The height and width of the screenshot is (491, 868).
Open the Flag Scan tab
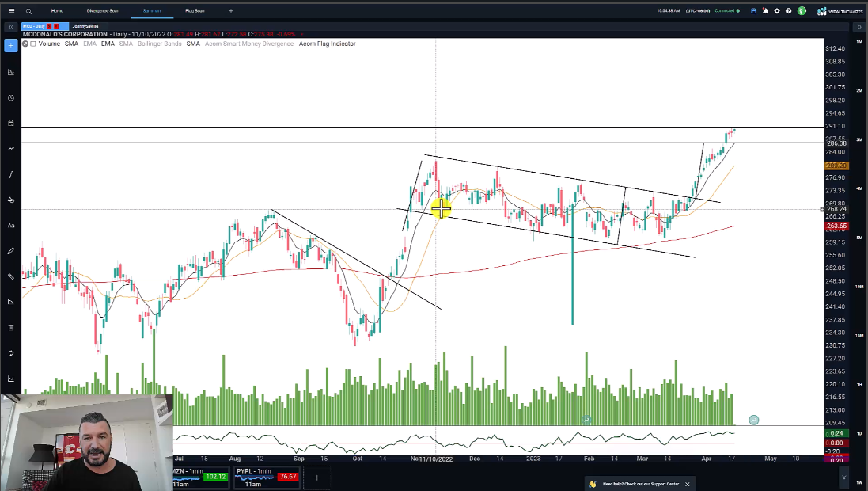[x=195, y=11]
